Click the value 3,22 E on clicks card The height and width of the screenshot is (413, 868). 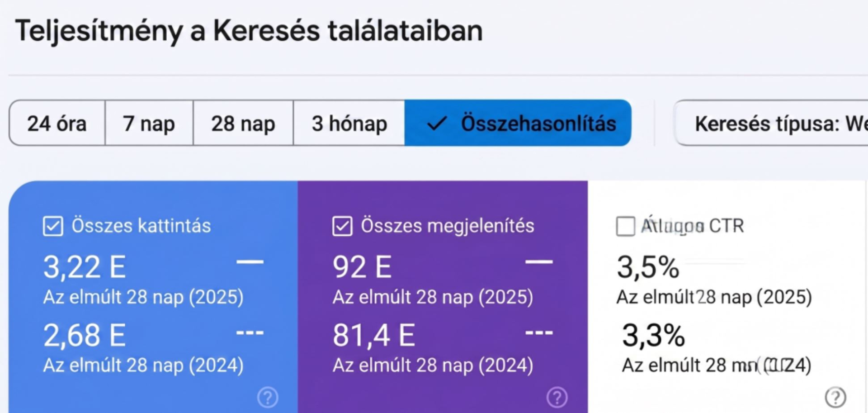coord(85,266)
